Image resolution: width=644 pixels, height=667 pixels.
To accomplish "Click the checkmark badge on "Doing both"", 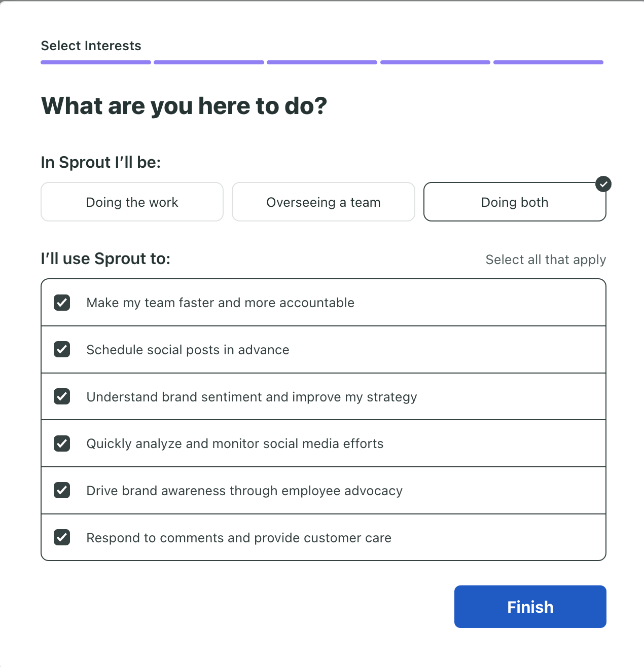I will tap(603, 184).
